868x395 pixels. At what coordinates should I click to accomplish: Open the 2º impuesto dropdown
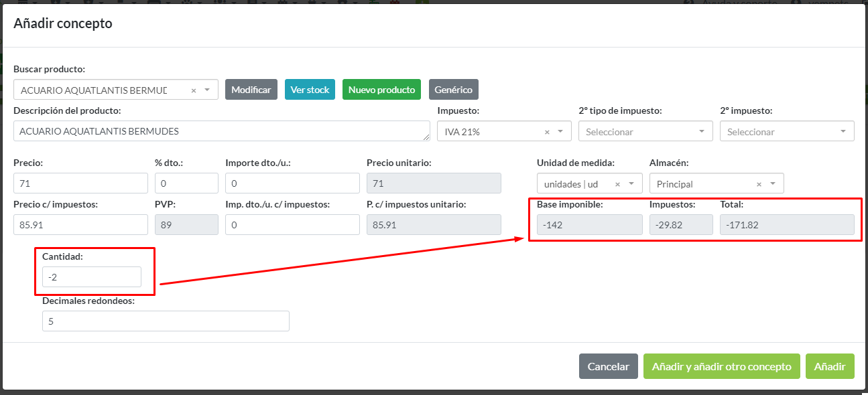point(786,132)
